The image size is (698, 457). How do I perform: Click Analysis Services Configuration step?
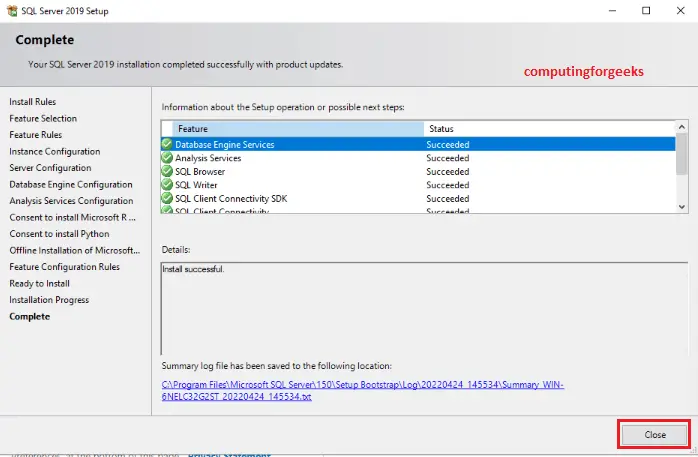[71, 201]
